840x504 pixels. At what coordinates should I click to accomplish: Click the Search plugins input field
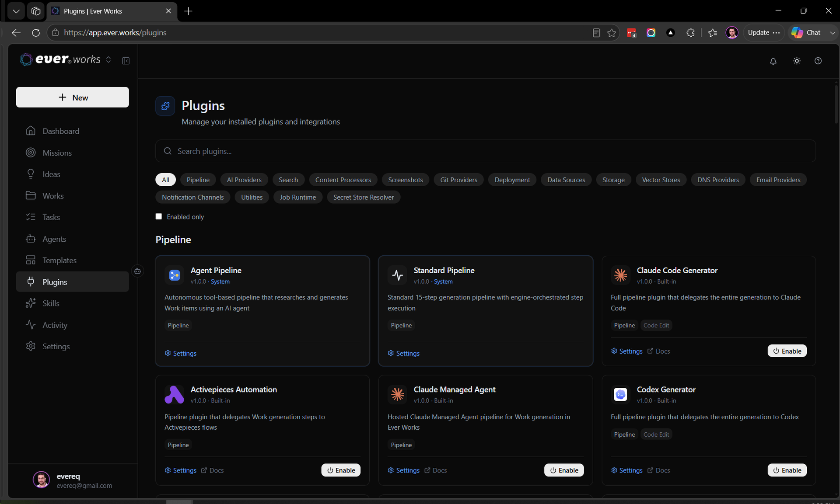(x=486, y=151)
